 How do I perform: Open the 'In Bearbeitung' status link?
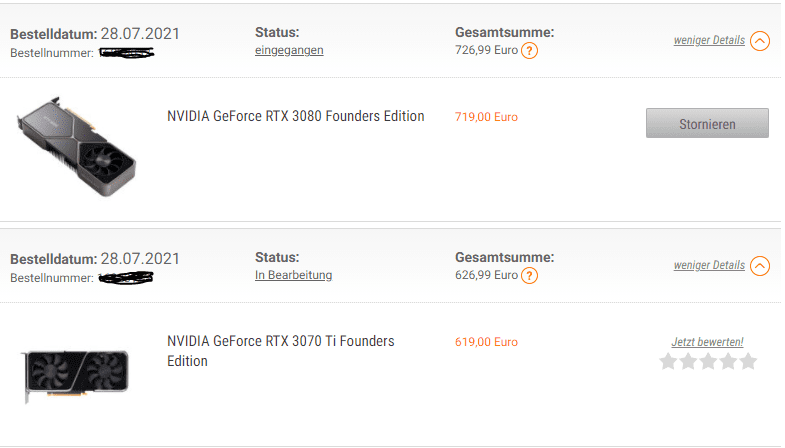point(294,275)
